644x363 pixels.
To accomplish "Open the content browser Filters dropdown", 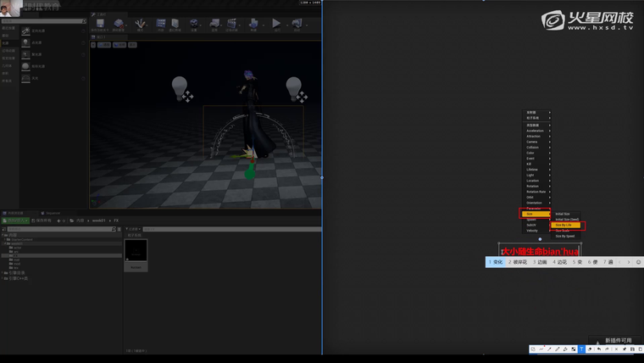I will click(x=133, y=229).
